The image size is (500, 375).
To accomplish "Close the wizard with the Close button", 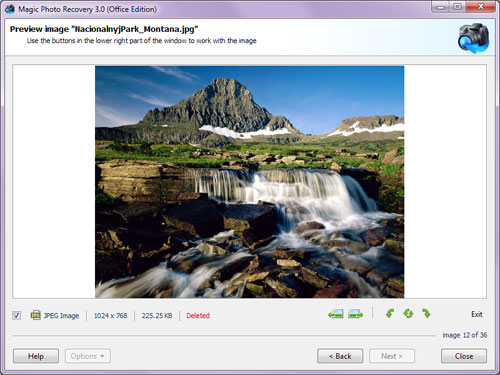I will (x=464, y=356).
